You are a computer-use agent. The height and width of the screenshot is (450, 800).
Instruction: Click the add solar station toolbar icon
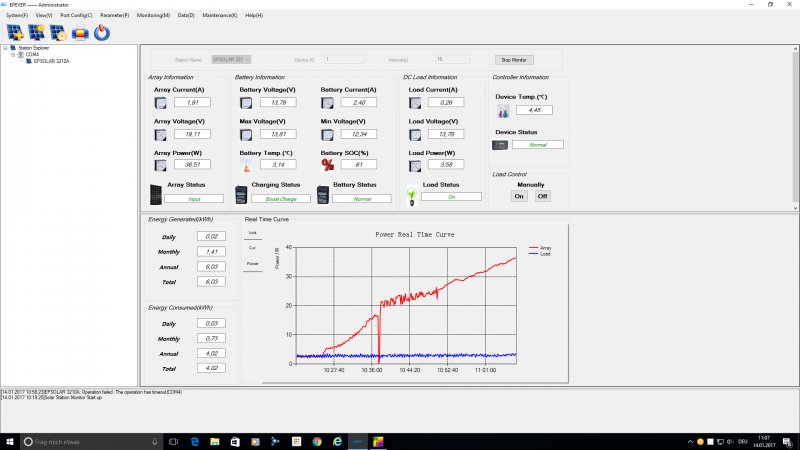[x=15, y=33]
